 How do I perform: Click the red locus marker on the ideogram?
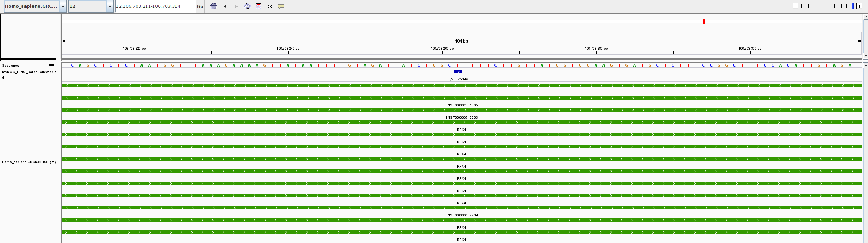[704, 21]
